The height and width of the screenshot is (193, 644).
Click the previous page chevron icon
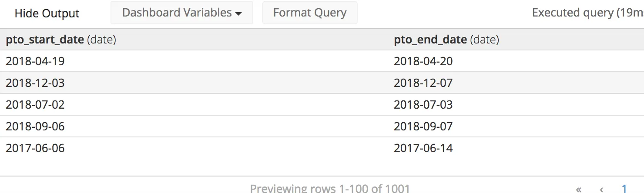pyautogui.click(x=601, y=189)
